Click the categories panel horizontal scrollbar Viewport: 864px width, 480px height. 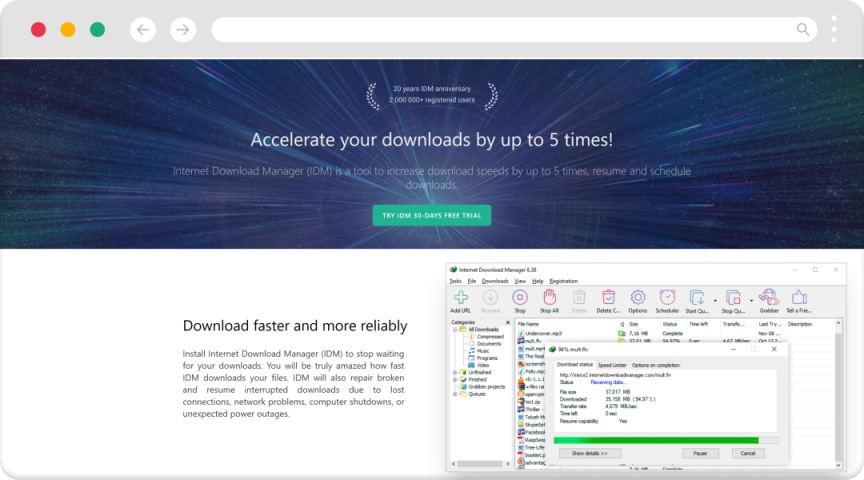480,464
